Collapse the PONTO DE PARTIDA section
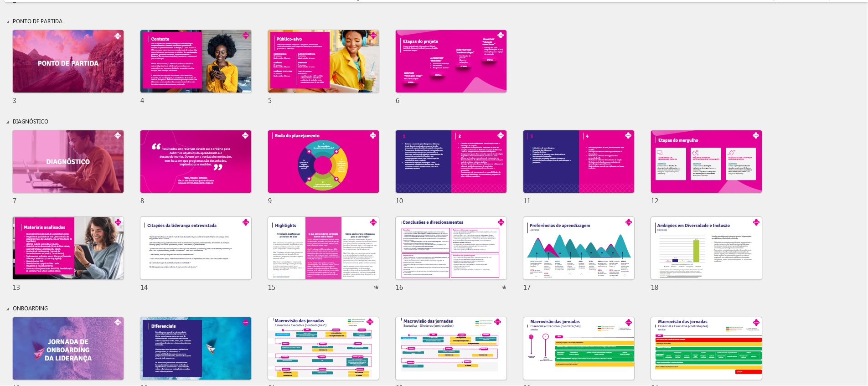Viewport: 868px width, 386px height. pos(8,22)
